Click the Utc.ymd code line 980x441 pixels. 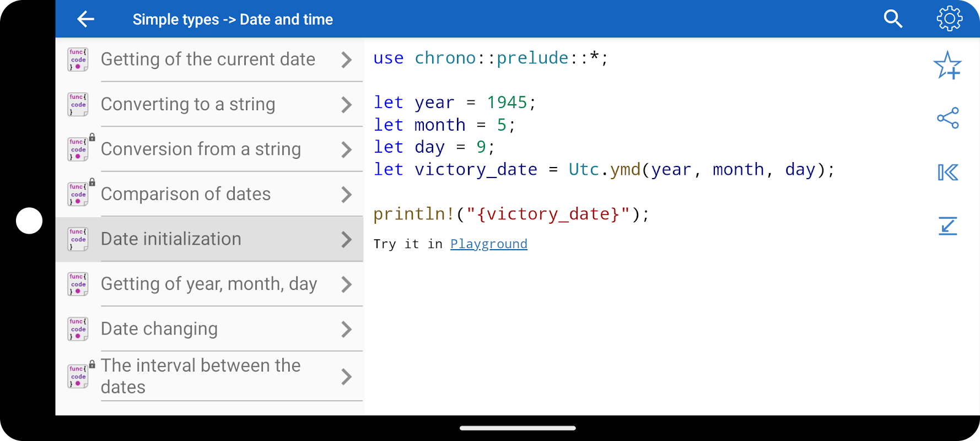pos(604,169)
